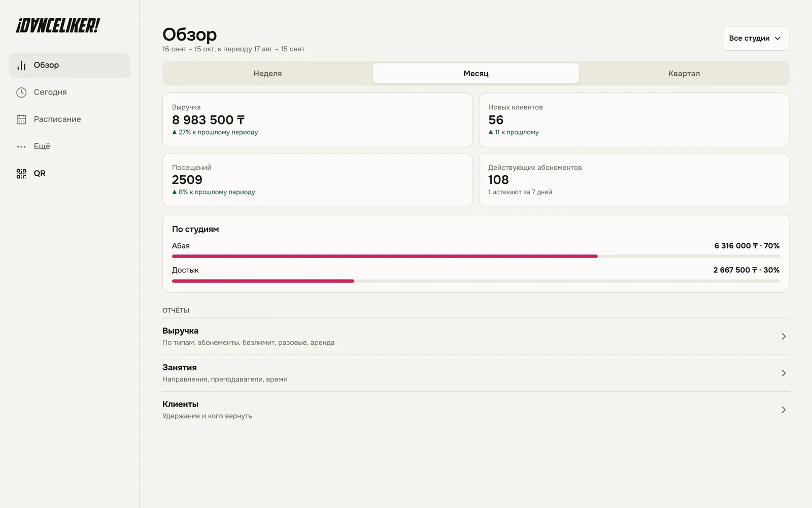This screenshot has height=508, width=812.
Task: Click the chevron arrow in Все студии
Action: point(777,39)
